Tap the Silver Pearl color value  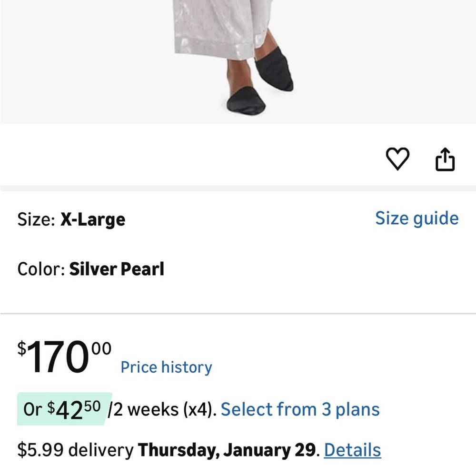click(117, 269)
